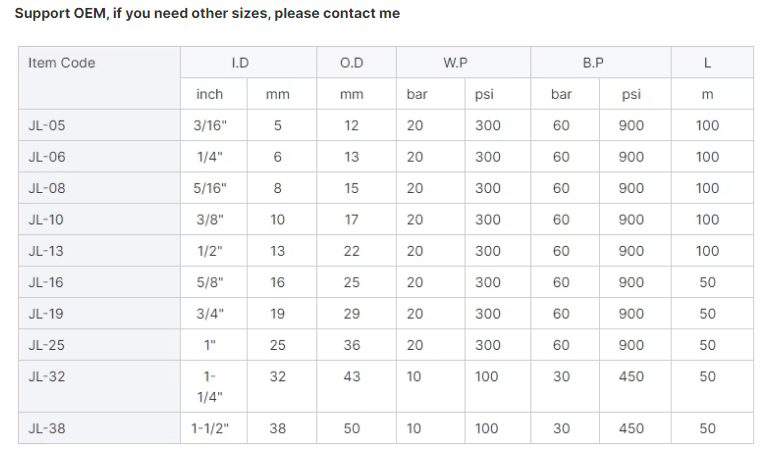
Task: Click the "Item Code" column header
Action: click(x=62, y=63)
